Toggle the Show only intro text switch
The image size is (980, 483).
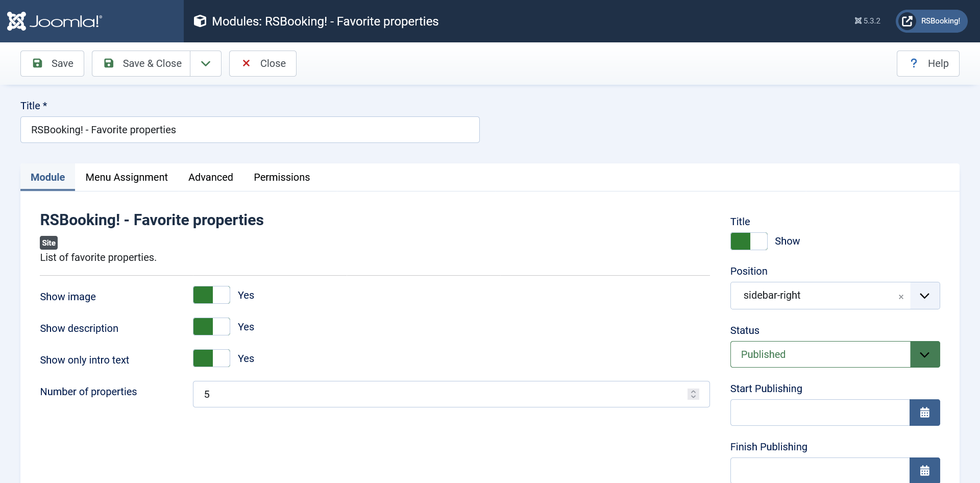[211, 358]
